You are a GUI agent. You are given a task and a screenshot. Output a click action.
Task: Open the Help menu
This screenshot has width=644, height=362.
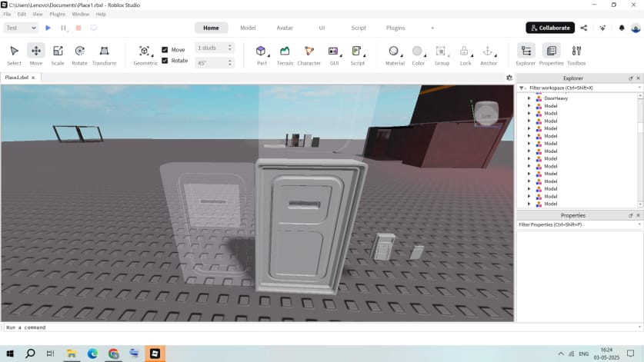pyautogui.click(x=101, y=15)
